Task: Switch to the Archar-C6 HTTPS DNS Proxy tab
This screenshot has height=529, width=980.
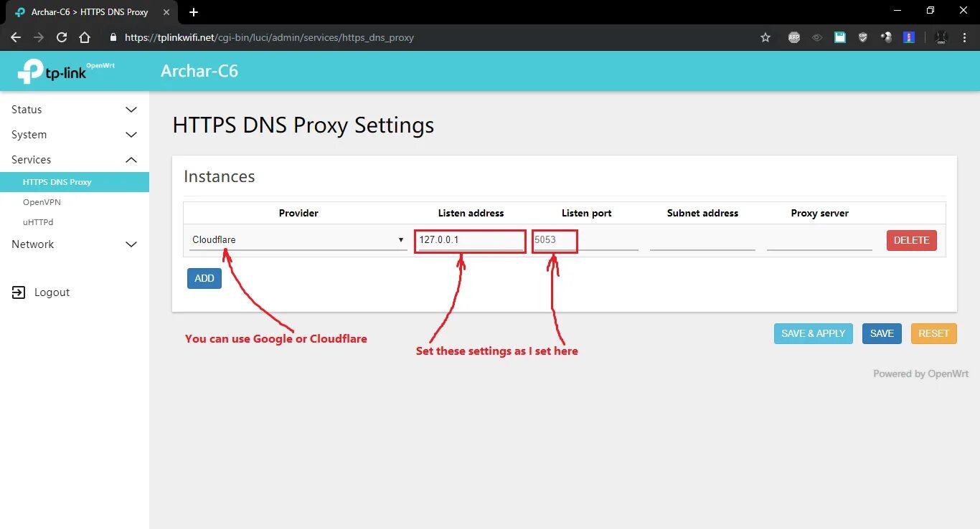Action: pos(92,12)
